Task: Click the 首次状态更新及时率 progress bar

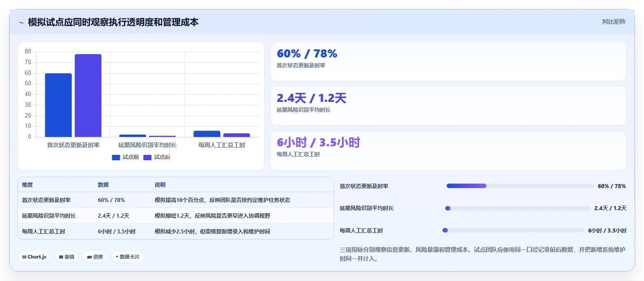Action: (520, 186)
